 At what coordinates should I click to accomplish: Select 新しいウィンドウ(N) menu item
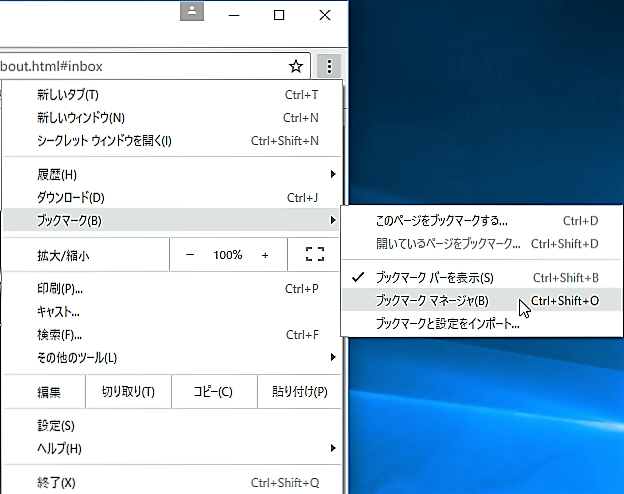click(172, 118)
